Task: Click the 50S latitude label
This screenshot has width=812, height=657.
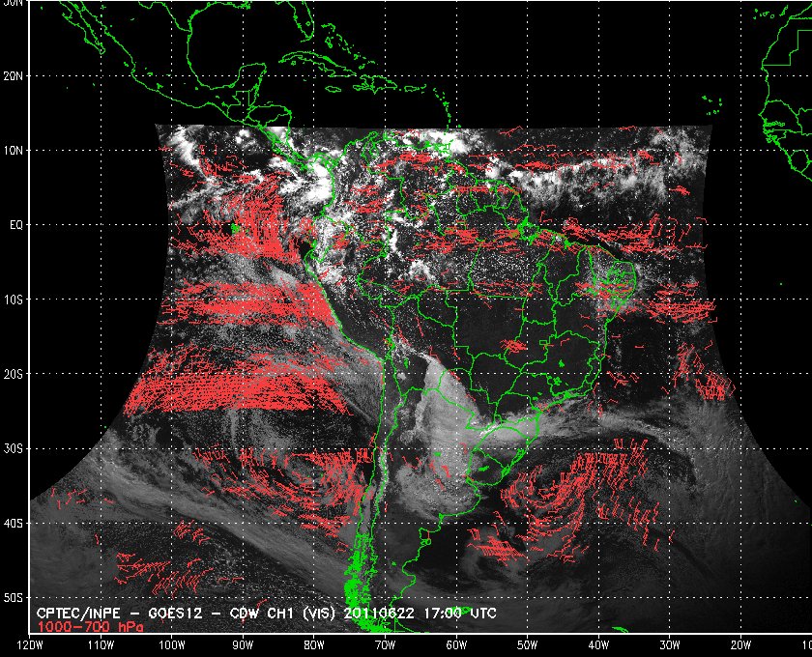Action: pos(13,598)
